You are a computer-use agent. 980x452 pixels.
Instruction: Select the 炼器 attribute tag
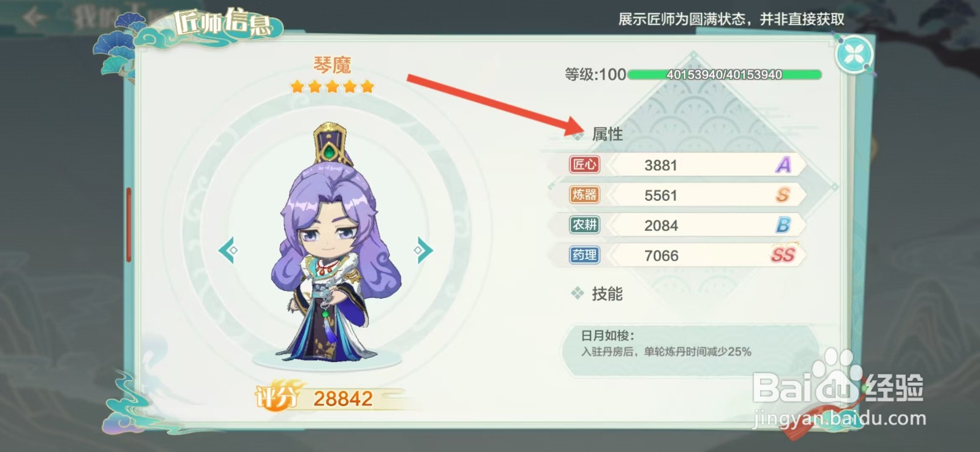click(584, 195)
